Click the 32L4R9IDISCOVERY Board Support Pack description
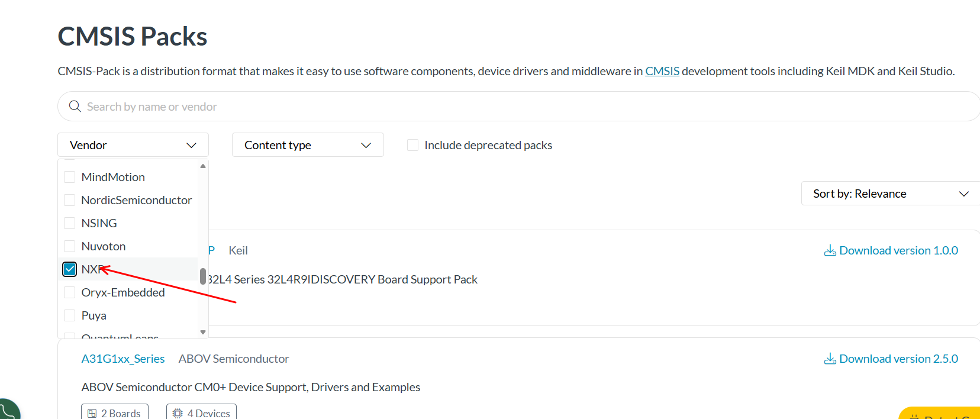Screen dimensions: 980x419 point(343,279)
